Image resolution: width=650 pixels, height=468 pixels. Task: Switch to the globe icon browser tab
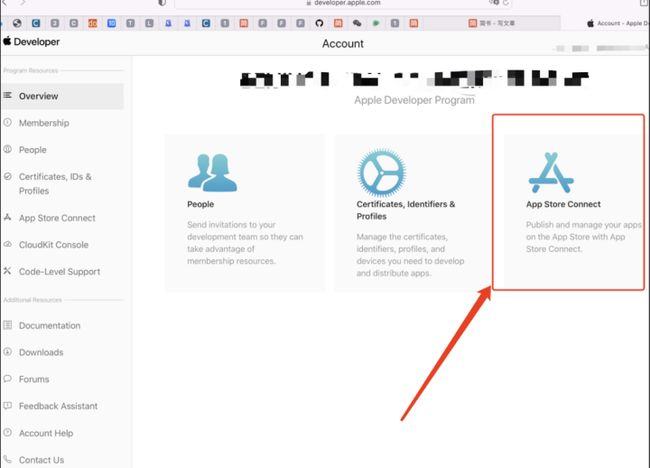pyautogui.click(x=17, y=23)
